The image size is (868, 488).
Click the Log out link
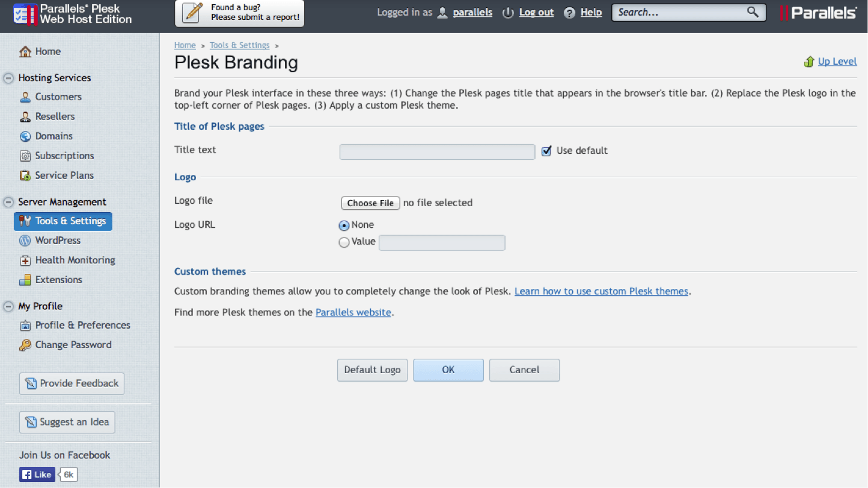coord(536,13)
